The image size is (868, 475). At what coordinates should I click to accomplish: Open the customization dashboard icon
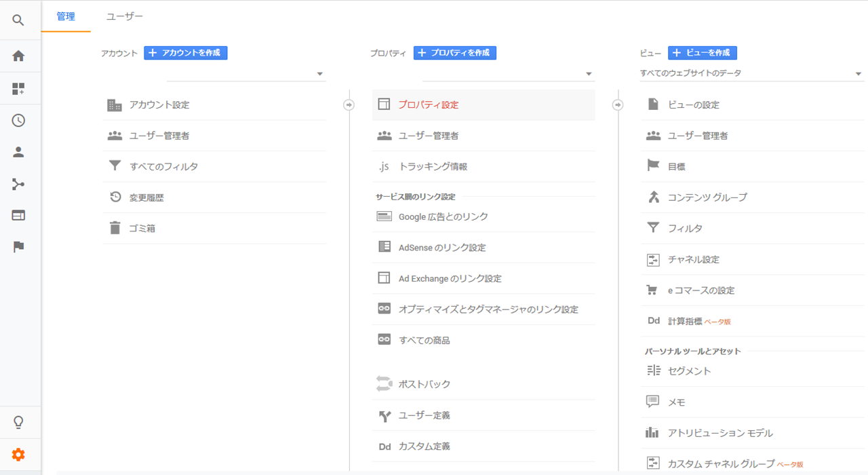coord(18,89)
